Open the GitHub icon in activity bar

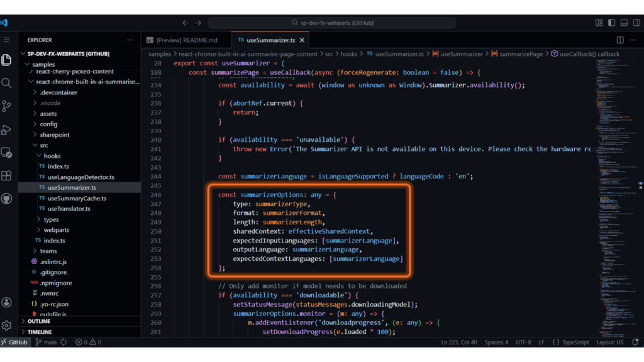click(x=7, y=199)
